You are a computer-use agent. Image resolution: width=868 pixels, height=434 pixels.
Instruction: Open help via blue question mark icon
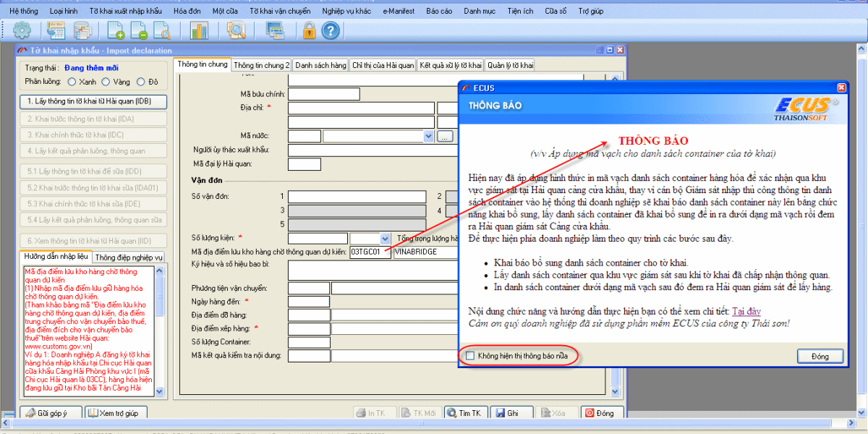(x=330, y=30)
